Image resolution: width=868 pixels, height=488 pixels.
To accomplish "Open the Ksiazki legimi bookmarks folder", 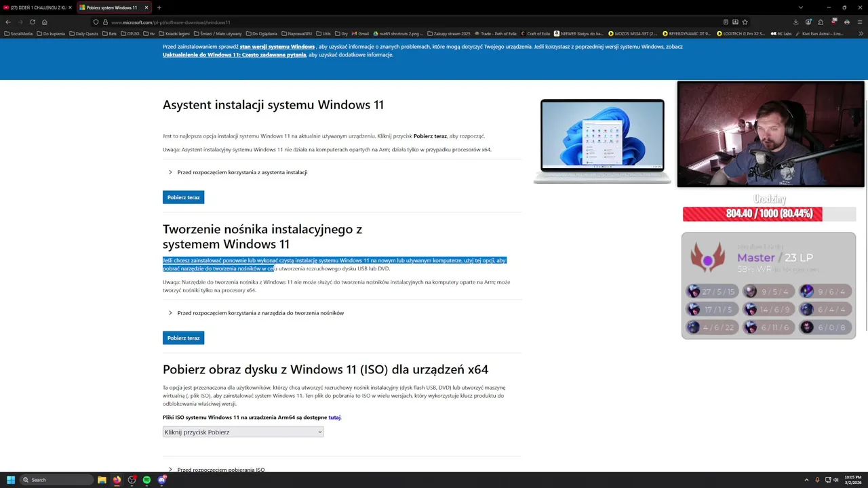I will [175, 33].
